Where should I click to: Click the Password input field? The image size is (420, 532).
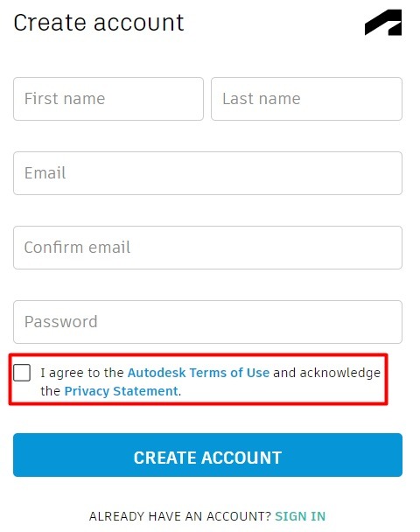tap(207, 322)
